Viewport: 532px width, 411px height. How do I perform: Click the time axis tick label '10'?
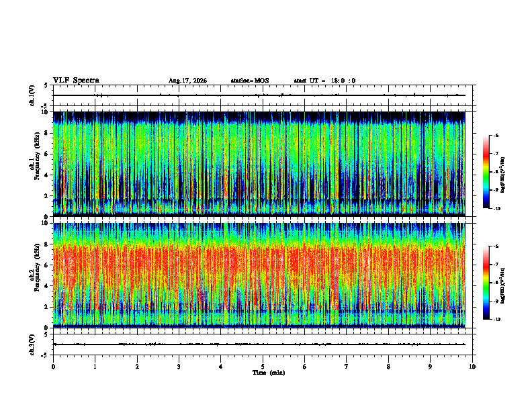pos(472,367)
